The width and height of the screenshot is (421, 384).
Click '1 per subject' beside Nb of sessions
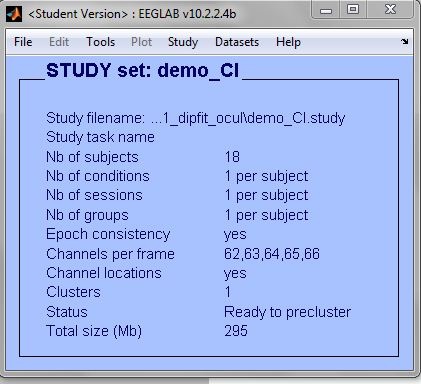coord(266,195)
